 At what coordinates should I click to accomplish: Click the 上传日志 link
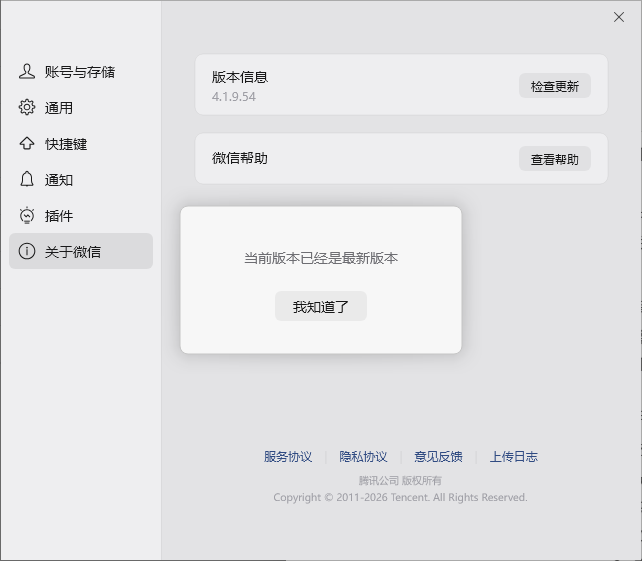point(513,457)
